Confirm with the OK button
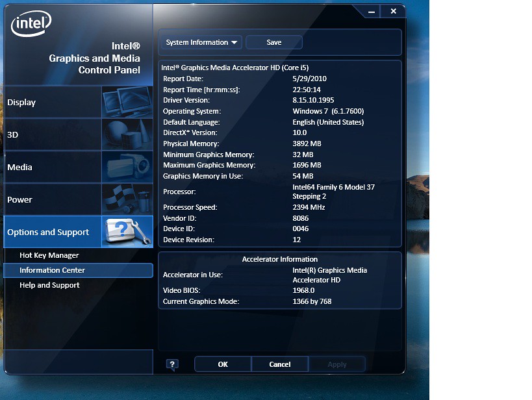 pos(223,364)
